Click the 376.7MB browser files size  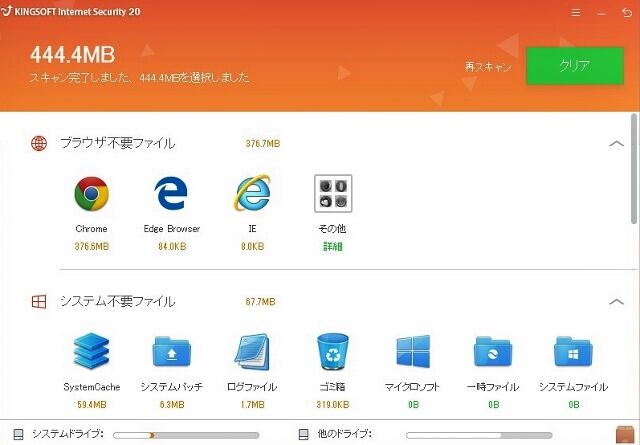click(x=263, y=144)
